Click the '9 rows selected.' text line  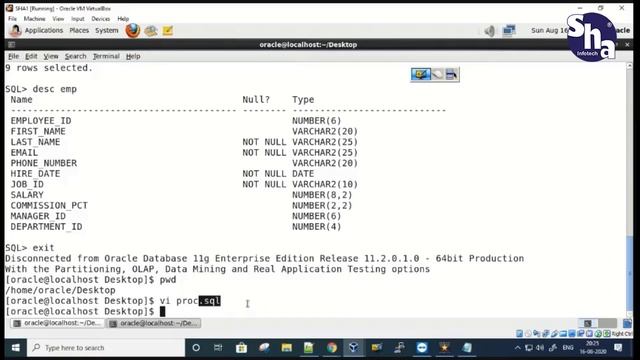[x=49, y=68]
